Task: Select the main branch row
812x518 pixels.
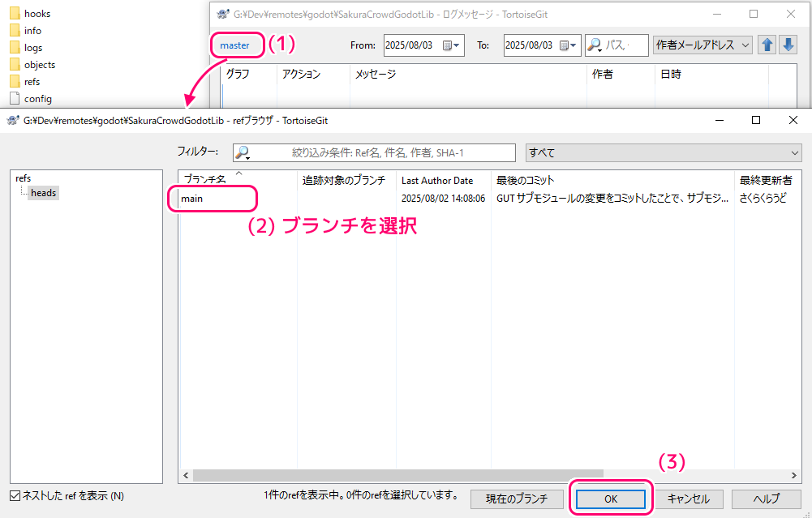Action: (x=192, y=199)
